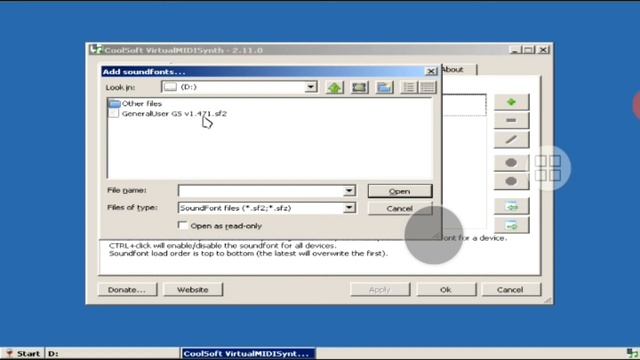The image size is (640, 360).
Task: Create a new folder via toolbar icon
Action: click(x=384, y=87)
